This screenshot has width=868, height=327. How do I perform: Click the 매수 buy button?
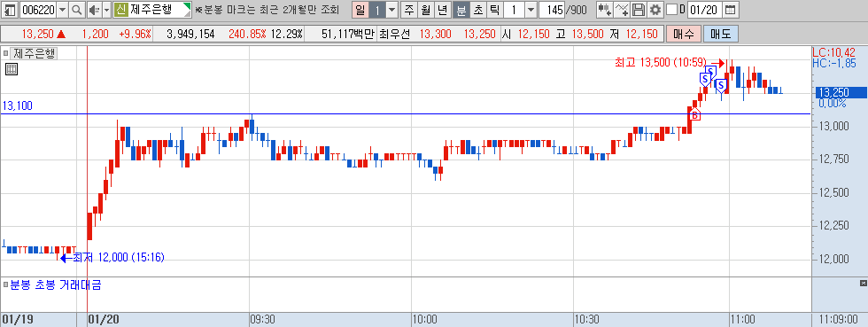684,34
